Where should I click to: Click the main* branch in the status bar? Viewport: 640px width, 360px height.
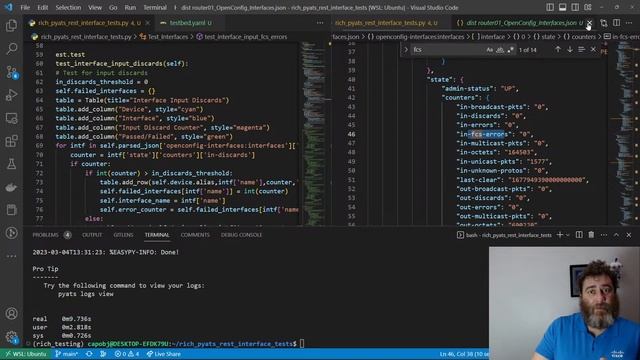coord(66,354)
